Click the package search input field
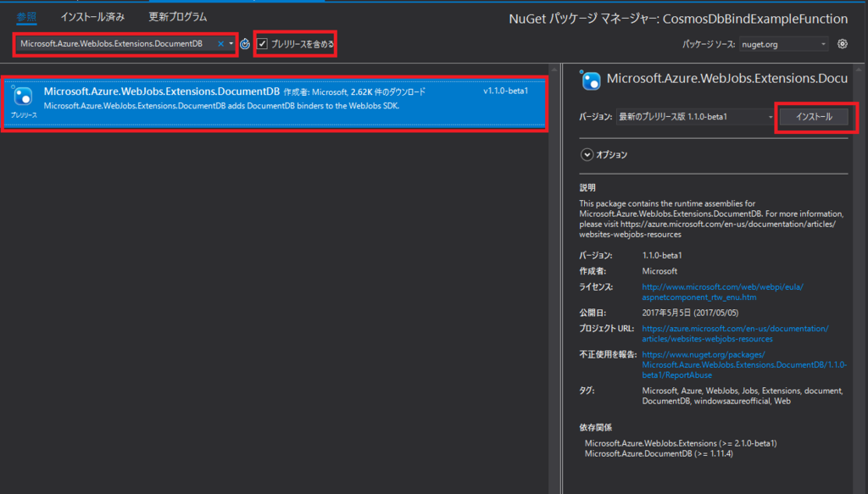868x494 pixels. [116, 44]
